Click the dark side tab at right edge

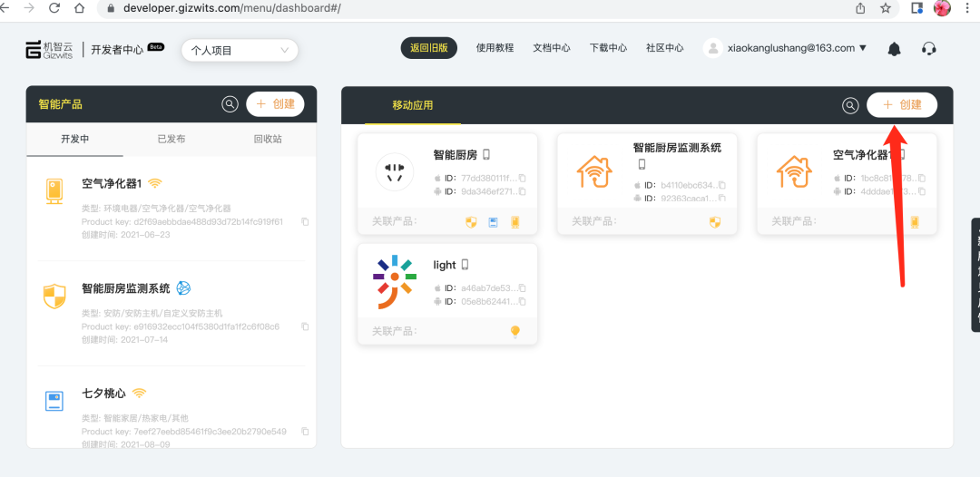975,276
